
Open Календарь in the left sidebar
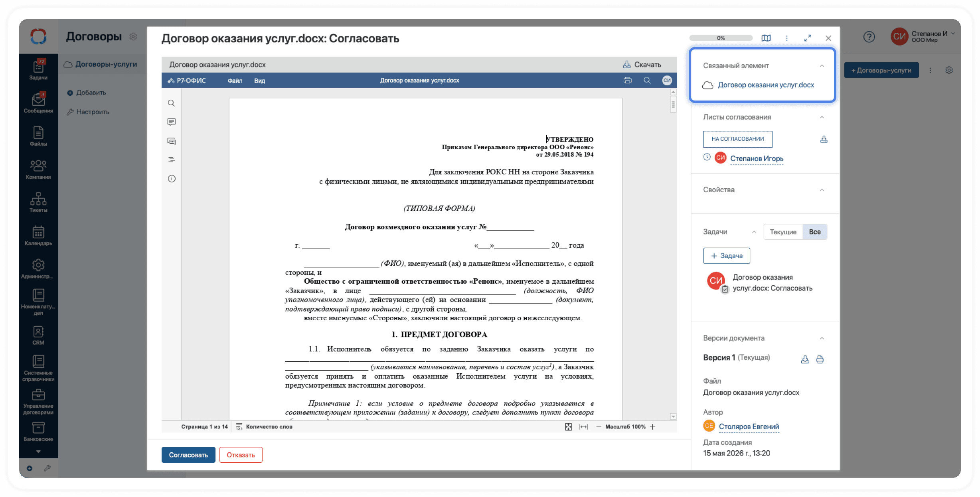pyautogui.click(x=38, y=235)
